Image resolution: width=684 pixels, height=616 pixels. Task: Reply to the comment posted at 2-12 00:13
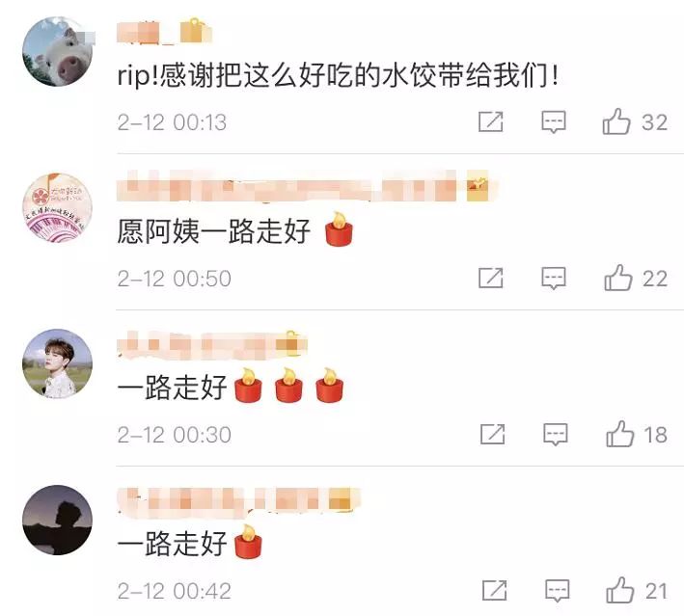[554, 122]
